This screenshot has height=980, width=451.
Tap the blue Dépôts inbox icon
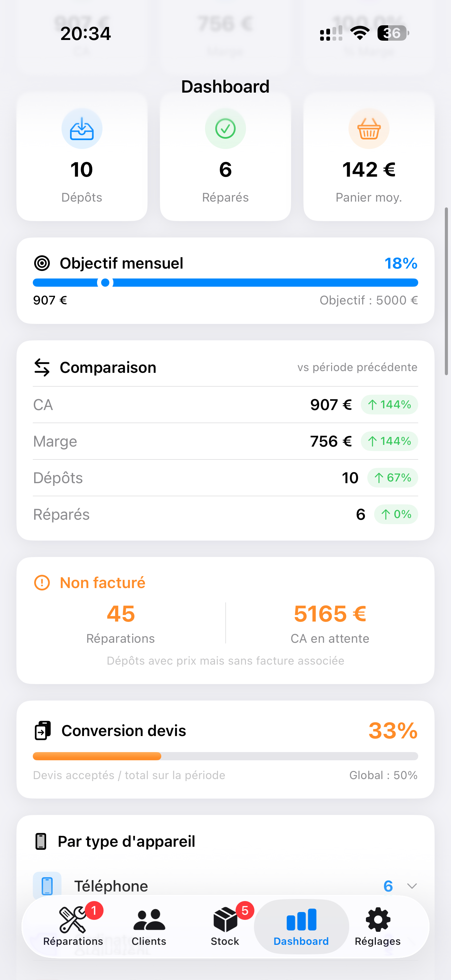(x=82, y=128)
